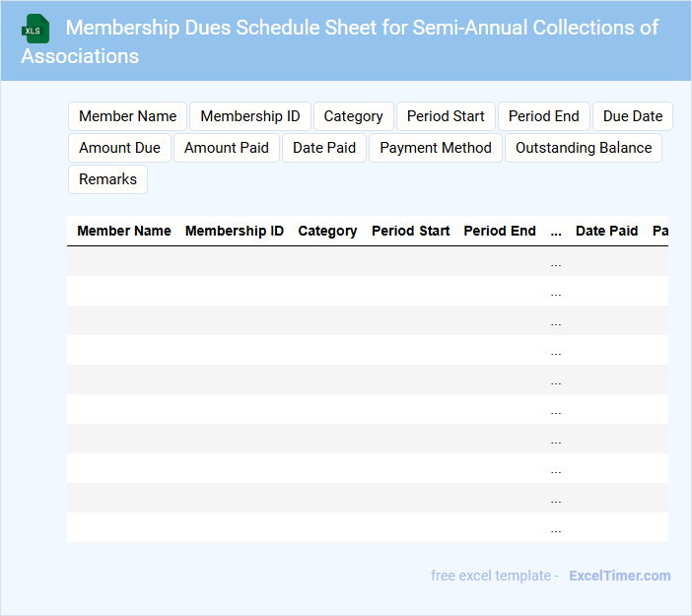Expand the collapsed columns ellipsis header
The image size is (692, 616).
(x=556, y=231)
